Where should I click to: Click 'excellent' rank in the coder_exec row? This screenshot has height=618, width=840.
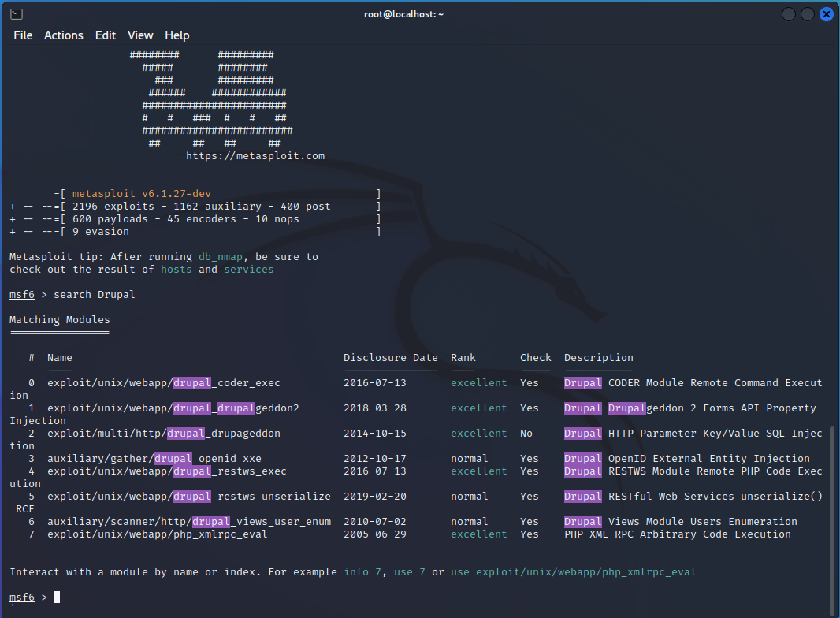[x=479, y=382]
